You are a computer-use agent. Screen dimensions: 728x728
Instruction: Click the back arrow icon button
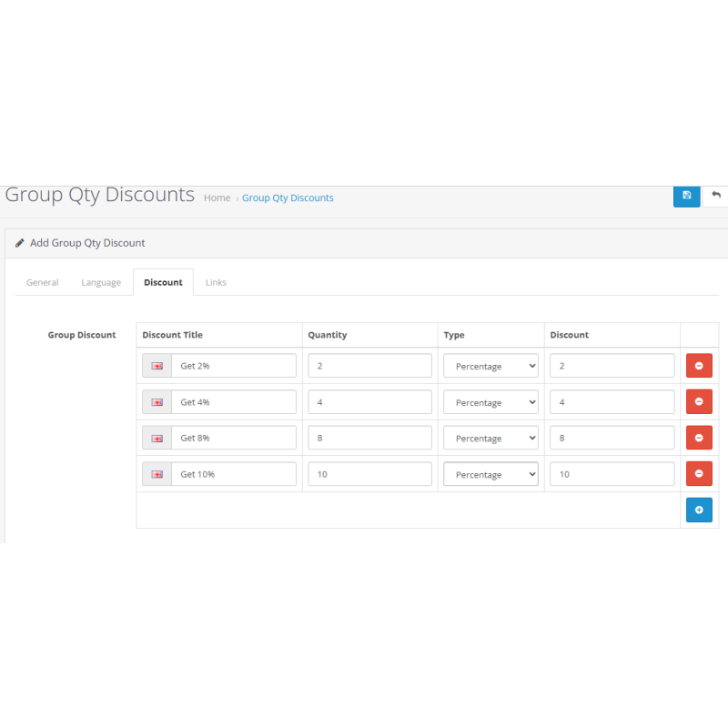716,195
